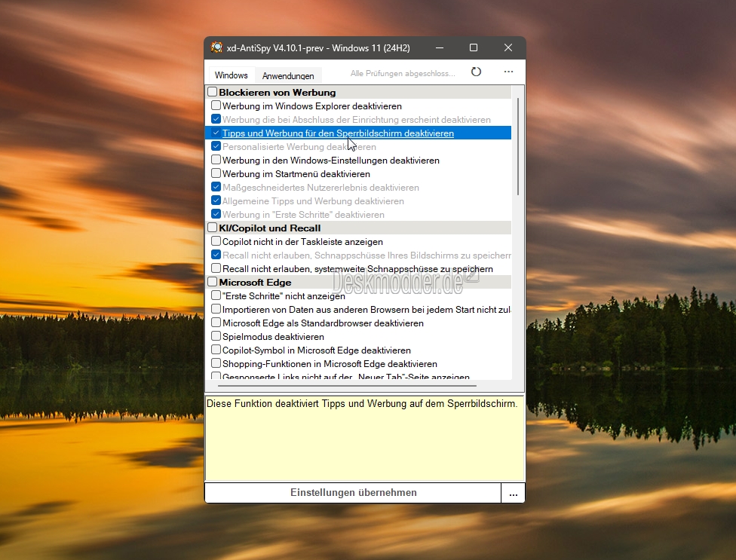Image resolution: width=736 pixels, height=560 pixels.
Task: Switch to the Windows tab
Action: pos(231,75)
